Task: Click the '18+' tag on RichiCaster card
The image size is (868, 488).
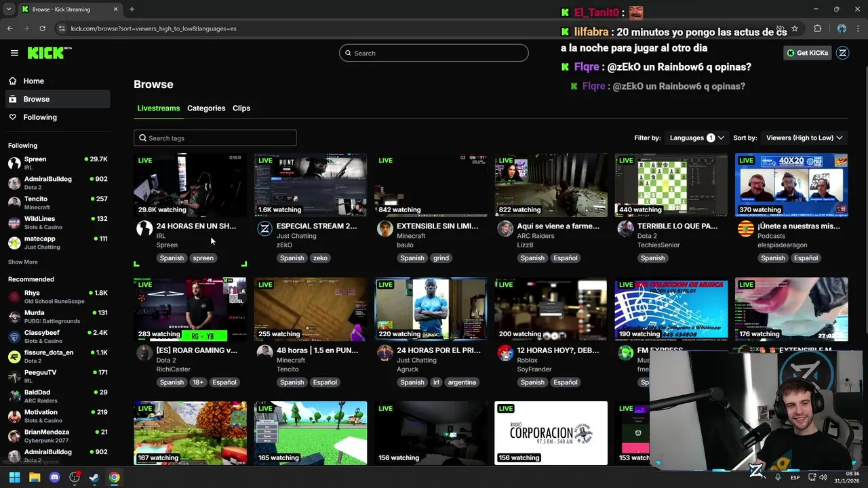Action: (x=198, y=382)
